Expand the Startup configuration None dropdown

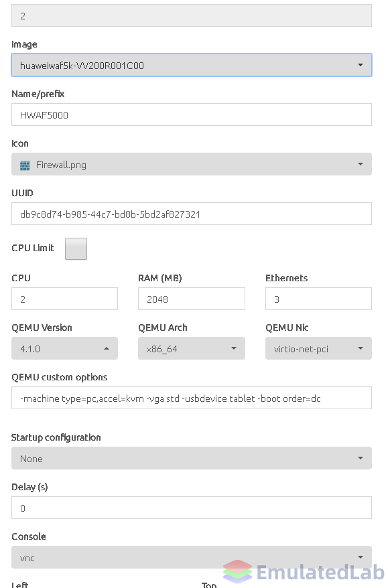[192, 458]
